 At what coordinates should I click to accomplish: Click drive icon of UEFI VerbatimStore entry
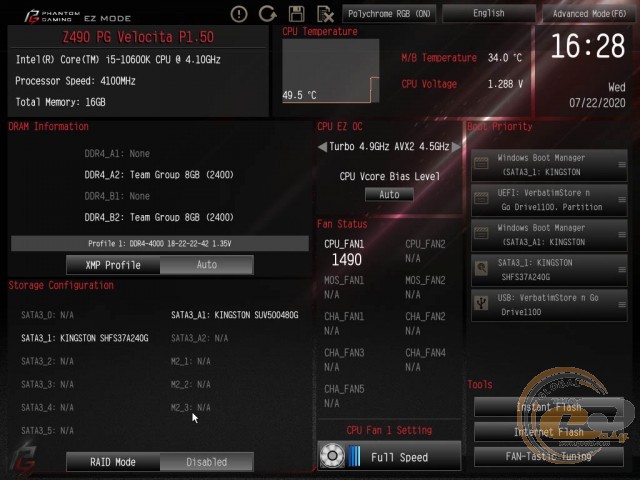click(481, 199)
